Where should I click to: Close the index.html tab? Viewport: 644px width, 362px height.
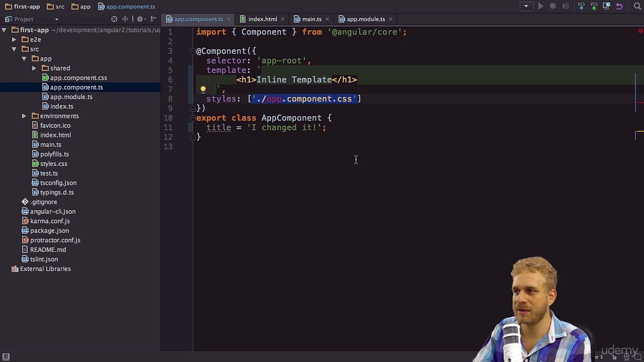click(282, 19)
